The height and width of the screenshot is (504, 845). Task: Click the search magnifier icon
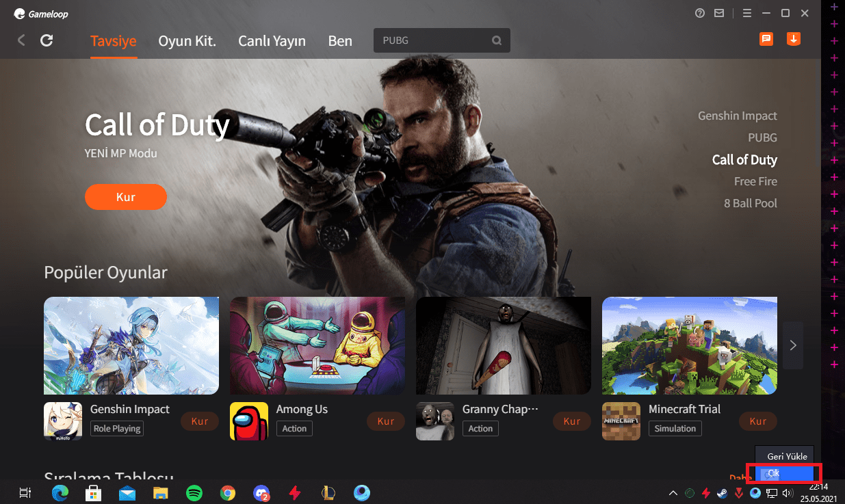tap(497, 40)
